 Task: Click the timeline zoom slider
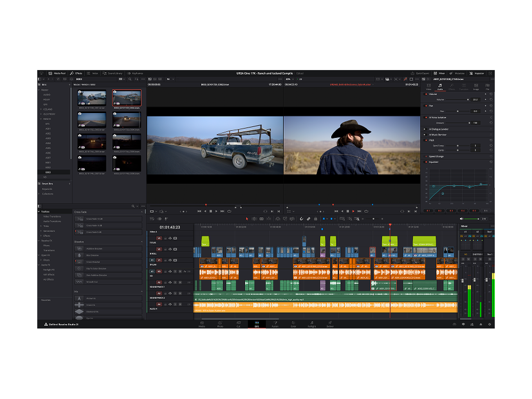[372, 219]
